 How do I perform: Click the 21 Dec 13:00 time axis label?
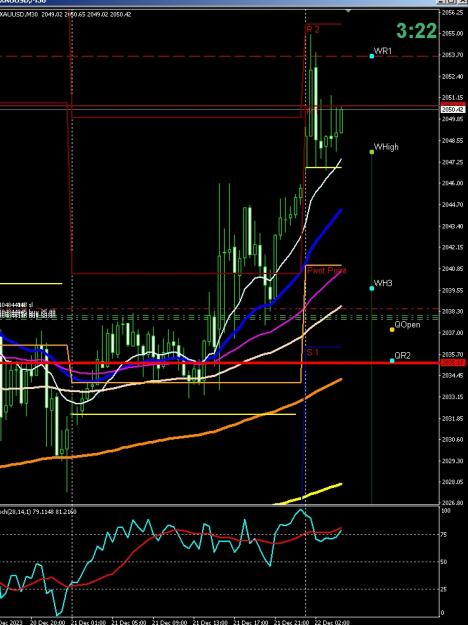tap(210, 622)
